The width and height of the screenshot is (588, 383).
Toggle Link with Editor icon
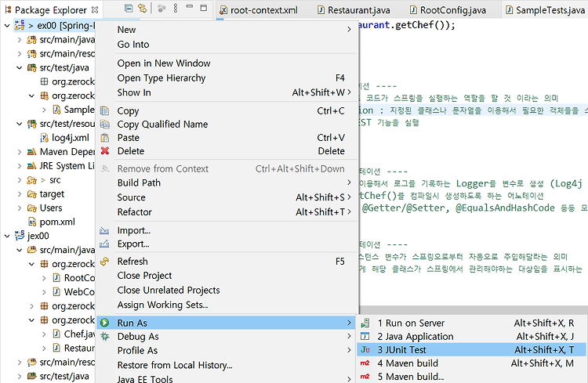142,9
